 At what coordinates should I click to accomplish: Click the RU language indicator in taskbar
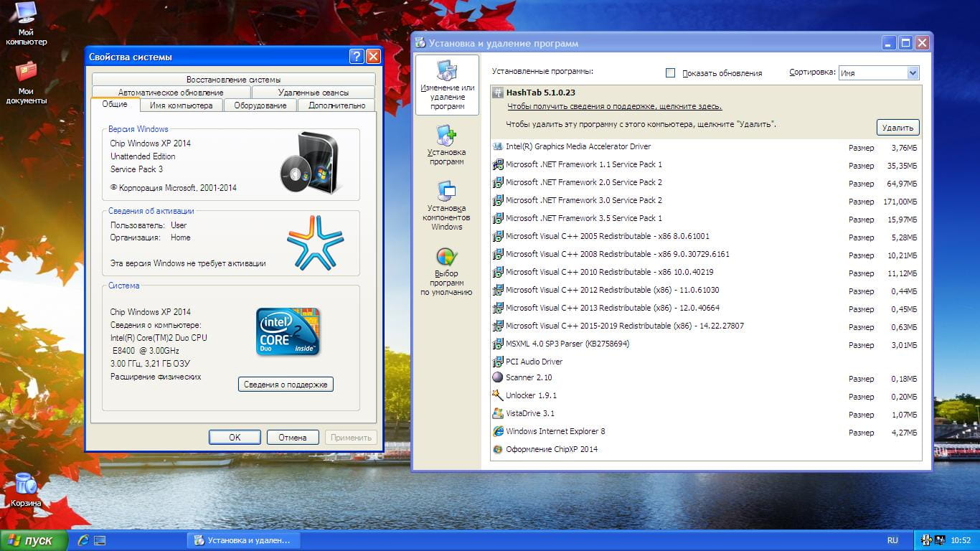[x=892, y=540]
